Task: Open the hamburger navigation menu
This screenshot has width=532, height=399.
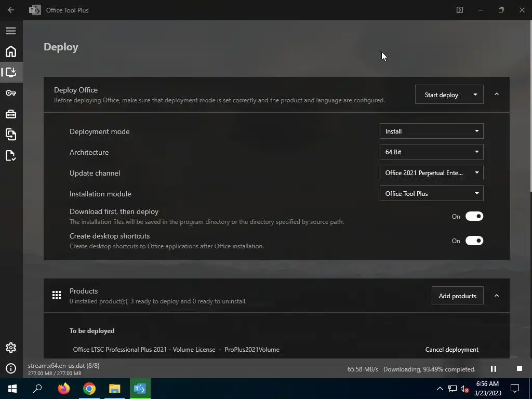Action: click(x=11, y=31)
